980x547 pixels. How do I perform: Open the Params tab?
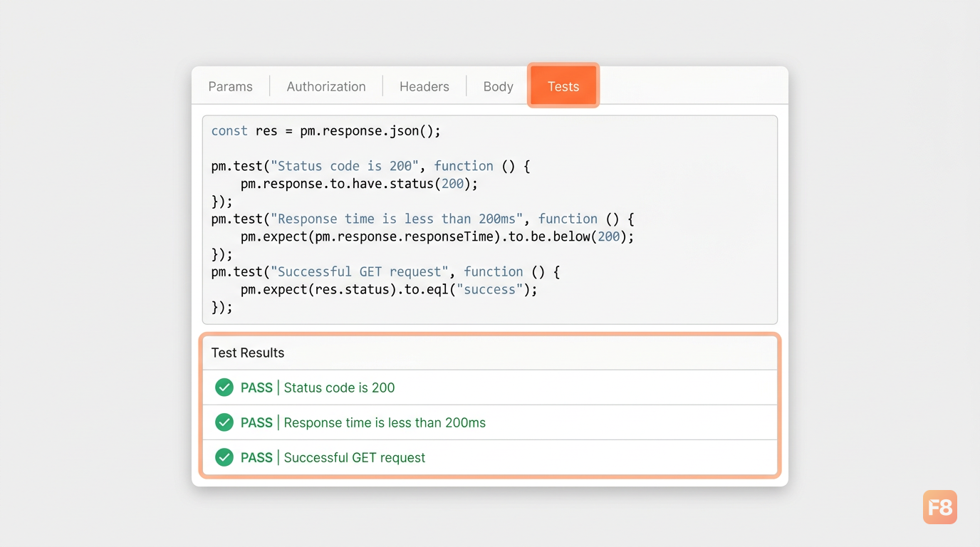(230, 86)
